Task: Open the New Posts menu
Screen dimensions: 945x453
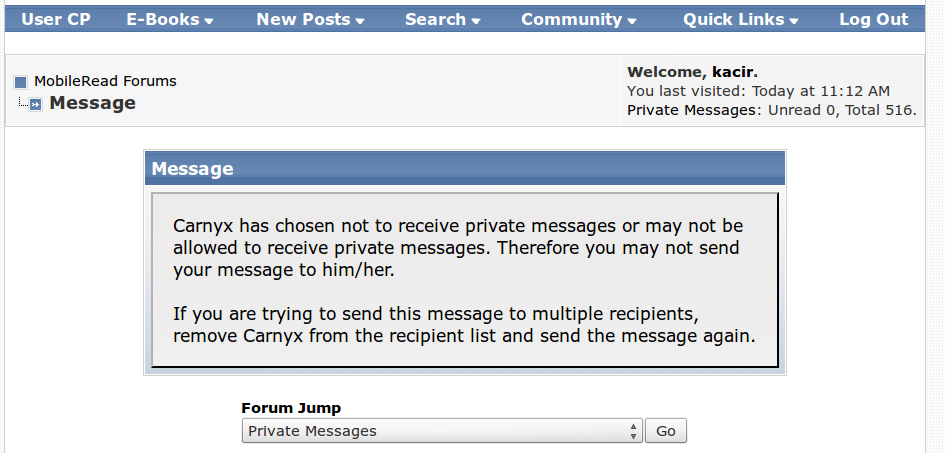Action: tap(309, 19)
